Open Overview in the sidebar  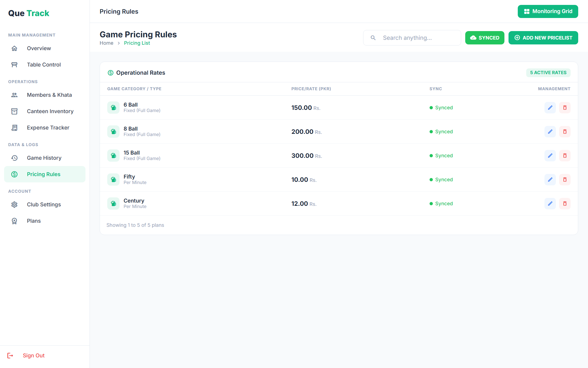click(x=45, y=48)
